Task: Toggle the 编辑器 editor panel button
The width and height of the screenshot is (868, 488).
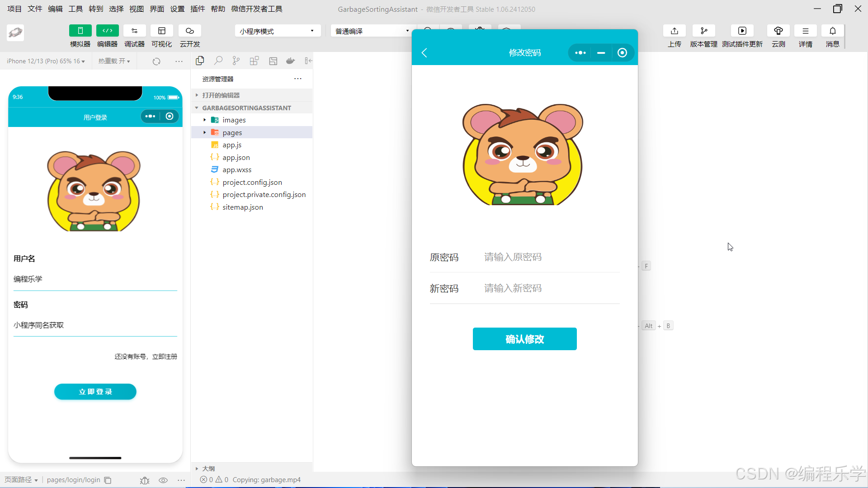Action: (107, 31)
